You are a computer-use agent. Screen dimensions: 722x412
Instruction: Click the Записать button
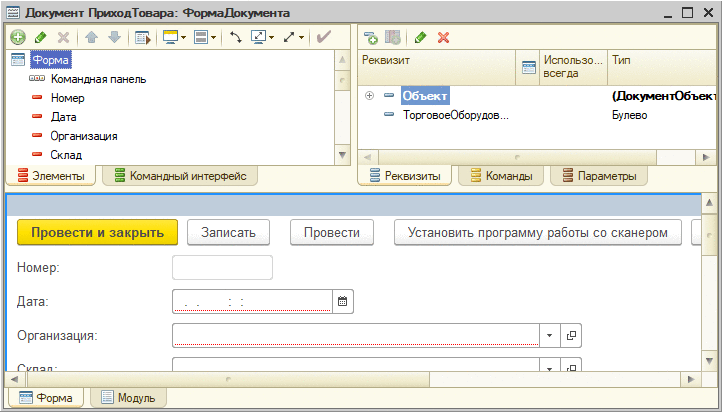coord(228,232)
